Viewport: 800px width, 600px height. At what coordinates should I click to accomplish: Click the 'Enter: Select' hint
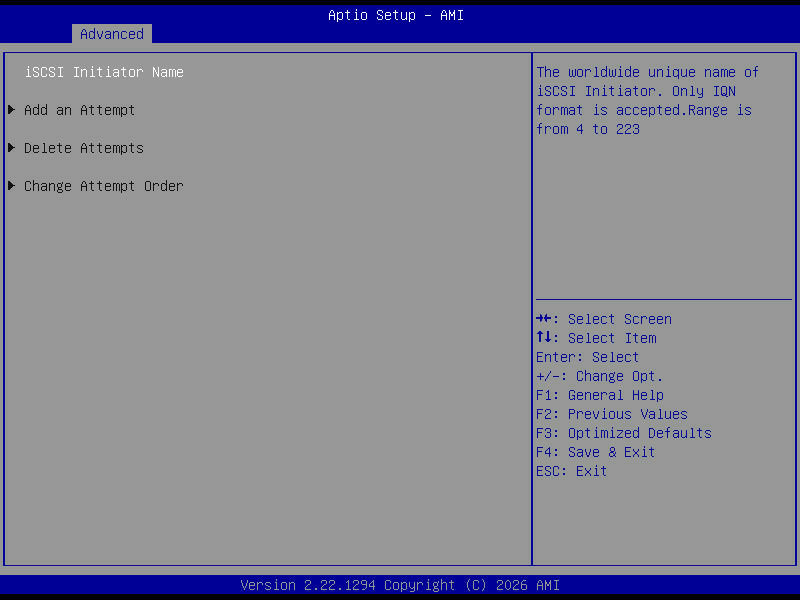tap(587, 357)
